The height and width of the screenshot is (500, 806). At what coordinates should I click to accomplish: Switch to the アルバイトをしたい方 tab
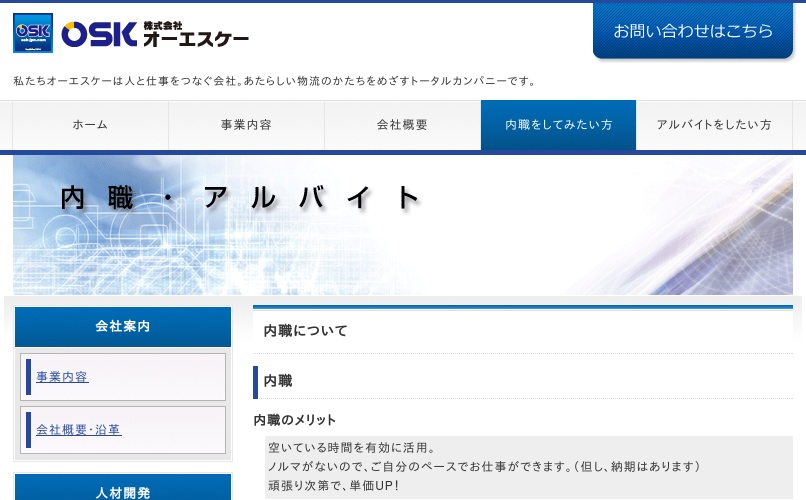[714, 125]
